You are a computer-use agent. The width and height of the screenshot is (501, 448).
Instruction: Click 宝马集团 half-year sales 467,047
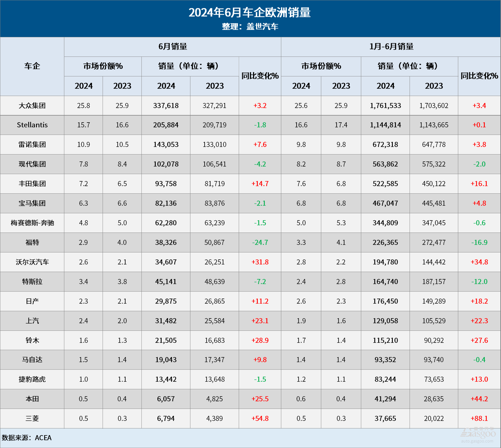(x=385, y=203)
